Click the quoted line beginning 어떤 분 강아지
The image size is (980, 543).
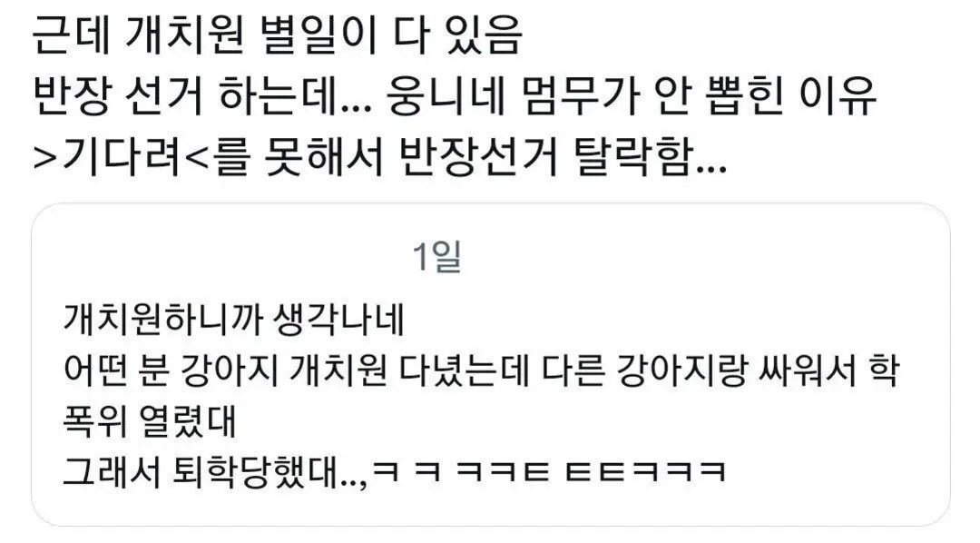[x=481, y=370]
